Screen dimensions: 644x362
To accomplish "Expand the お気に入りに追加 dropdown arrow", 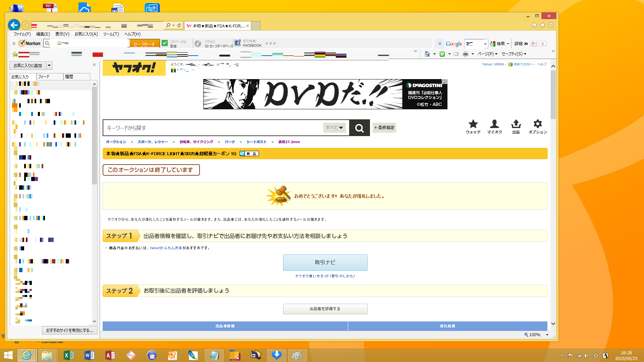I will pyautogui.click(x=49, y=65).
